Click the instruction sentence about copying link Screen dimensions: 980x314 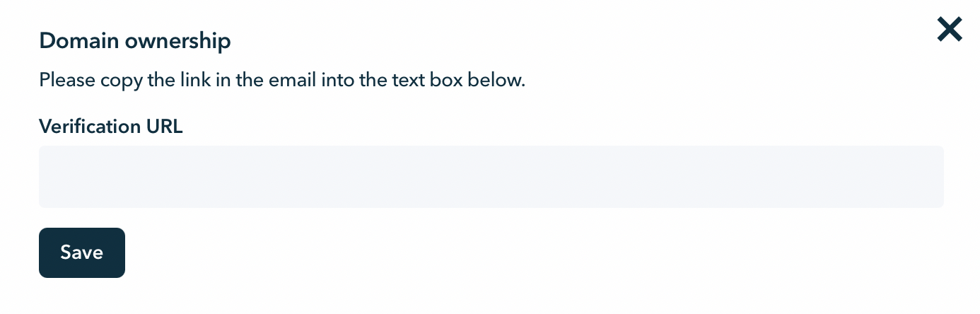[282, 80]
